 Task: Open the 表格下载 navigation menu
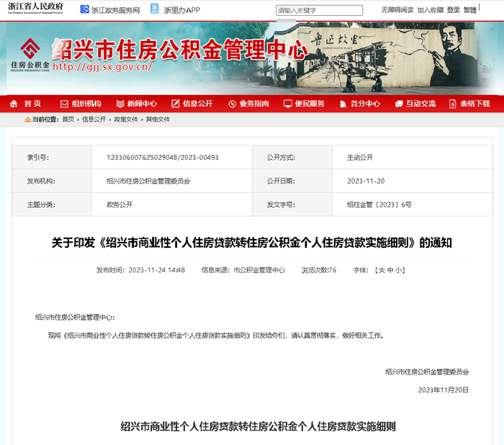[x=475, y=104]
